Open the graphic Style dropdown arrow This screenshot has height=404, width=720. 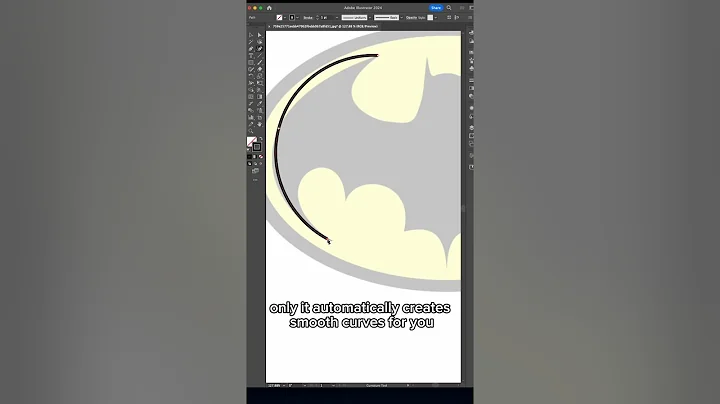coord(436,17)
